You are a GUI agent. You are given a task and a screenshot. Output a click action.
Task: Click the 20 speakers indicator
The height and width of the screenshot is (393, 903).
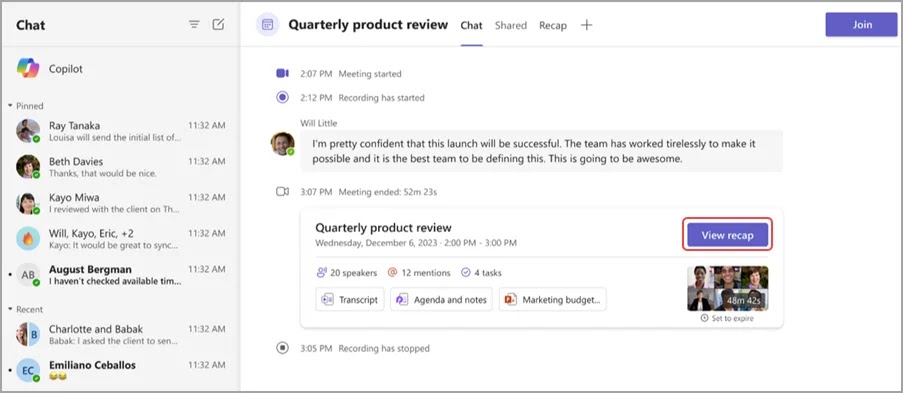(x=347, y=273)
